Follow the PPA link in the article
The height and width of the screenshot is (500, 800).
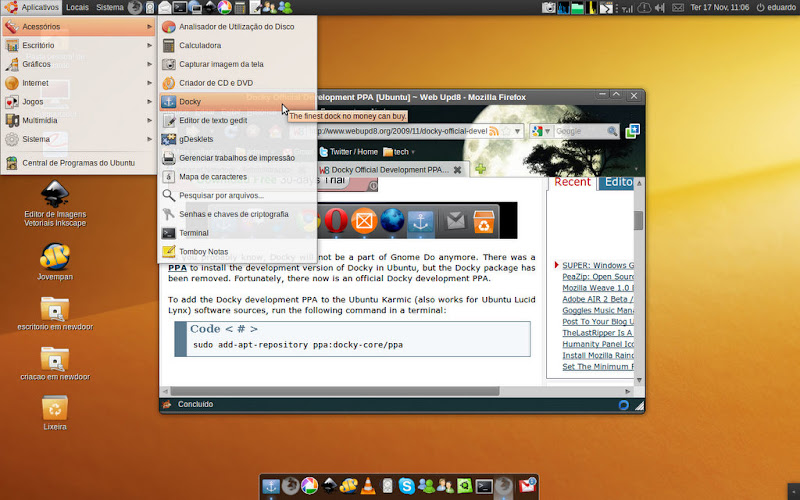coord(177,267)
